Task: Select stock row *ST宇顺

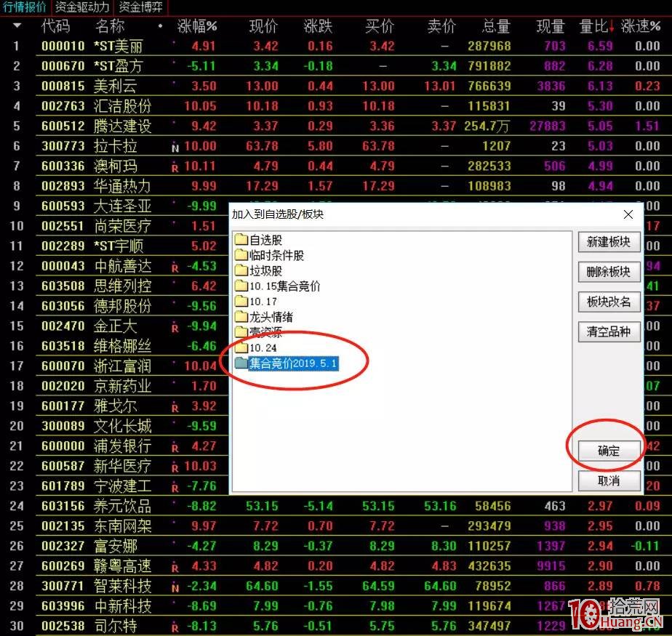Action: (114, 246)
